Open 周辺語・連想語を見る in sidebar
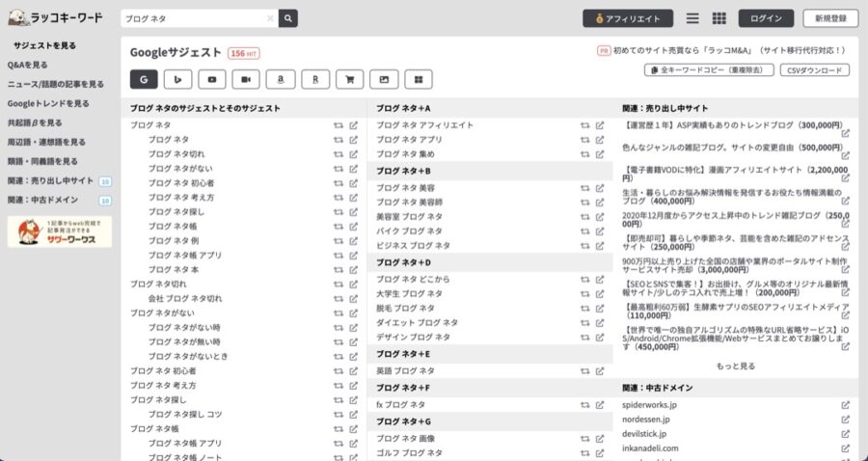 tap(46, 142)
